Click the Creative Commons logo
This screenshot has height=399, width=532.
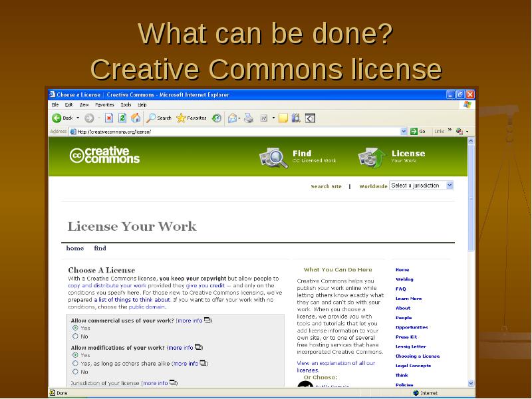click(x=104, y=156)
